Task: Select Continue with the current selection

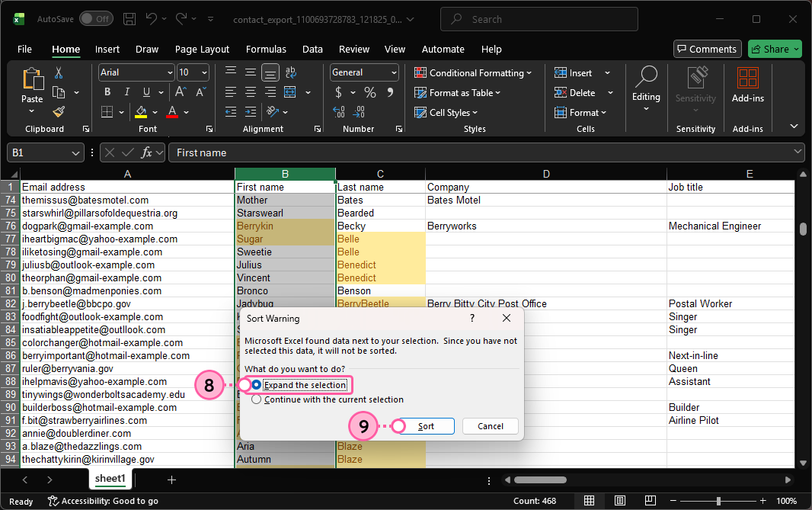Action: click(257, 399)
